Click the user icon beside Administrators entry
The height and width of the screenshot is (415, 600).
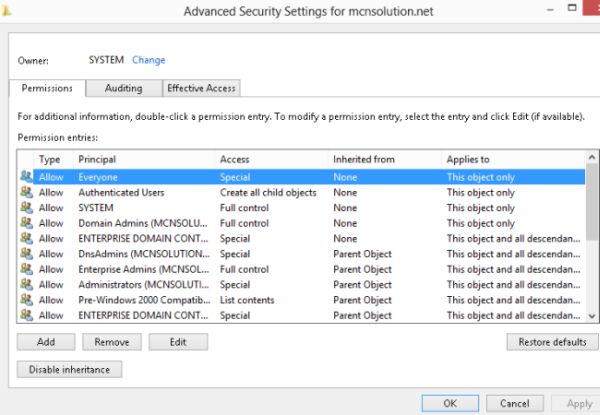[x=26, y=284]
